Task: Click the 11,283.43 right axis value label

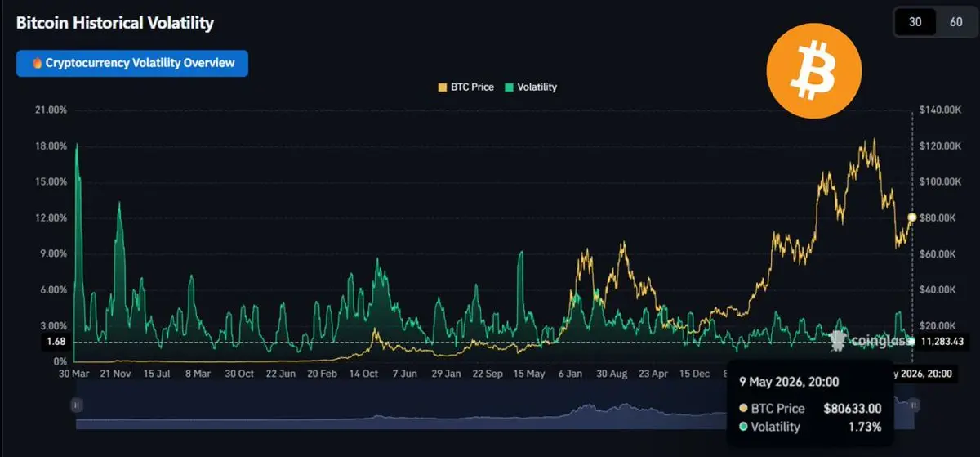Action: [942, 342]
